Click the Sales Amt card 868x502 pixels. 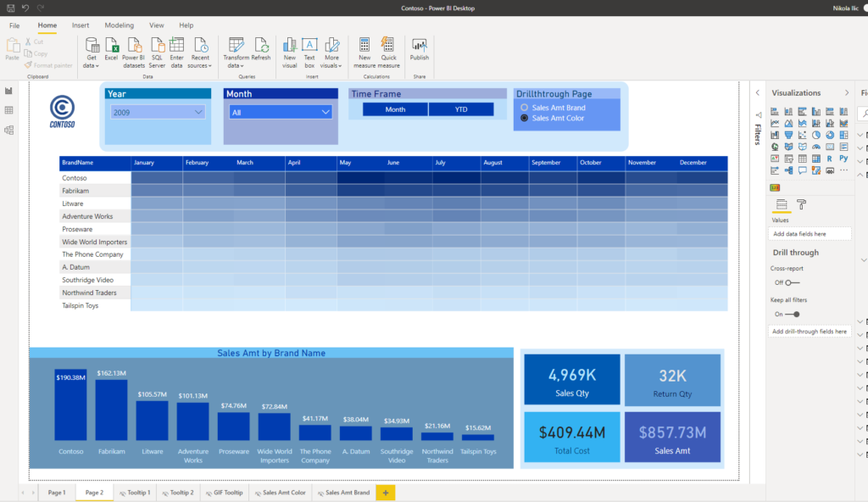click(x=672, y=437)
